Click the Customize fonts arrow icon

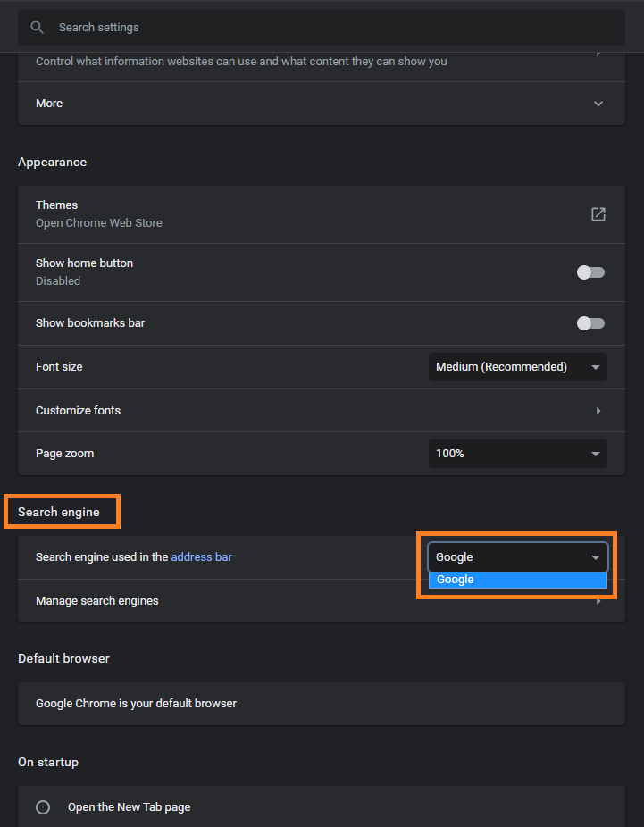tap(598, 410)
